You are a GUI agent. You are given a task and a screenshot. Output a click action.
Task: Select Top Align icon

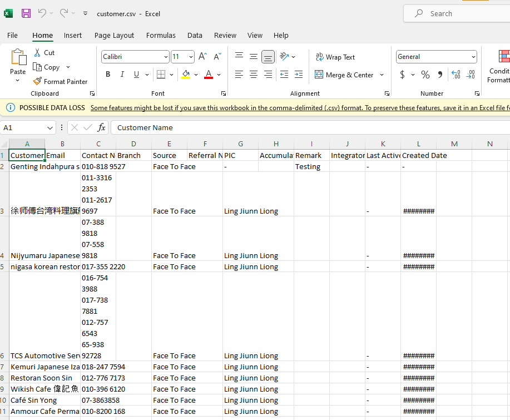239,57
